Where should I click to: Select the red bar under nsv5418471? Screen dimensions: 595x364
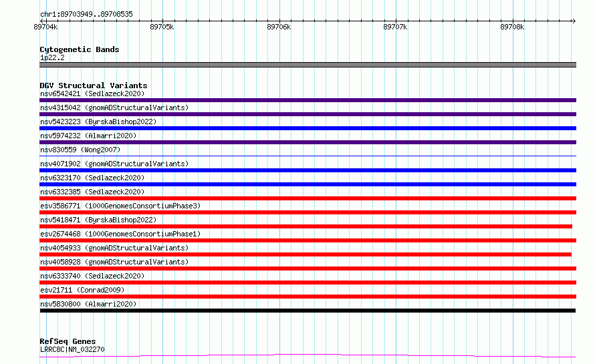coord(306,226)
